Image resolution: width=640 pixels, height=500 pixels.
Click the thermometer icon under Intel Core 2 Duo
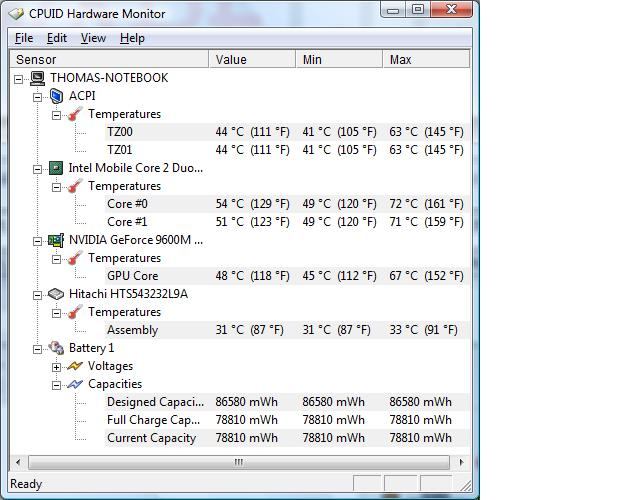coord(75,186)
